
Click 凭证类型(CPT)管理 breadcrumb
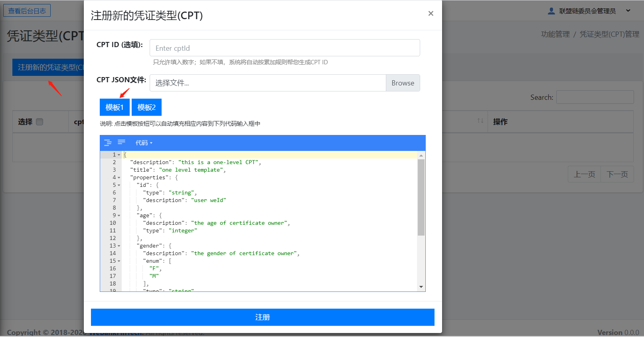[x=609, y=34]
